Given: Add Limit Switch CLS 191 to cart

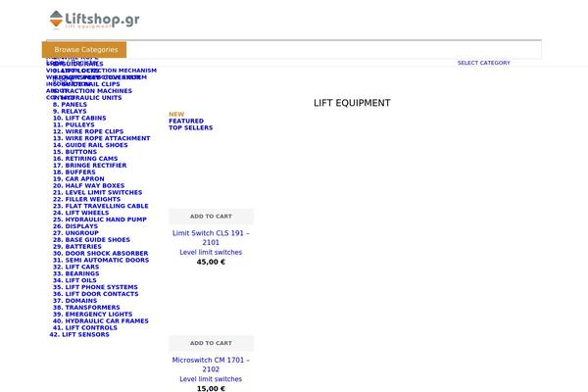Looking at the screenshot, I should click(211, 217).
